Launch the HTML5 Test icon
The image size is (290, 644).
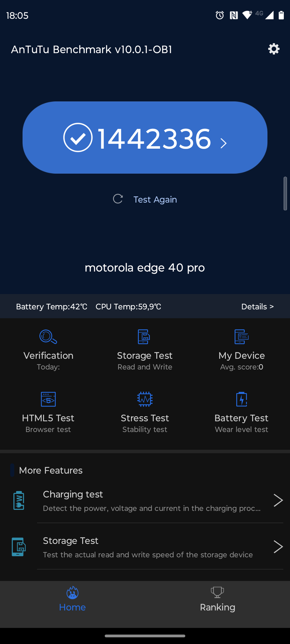click(x=48, y=399)
